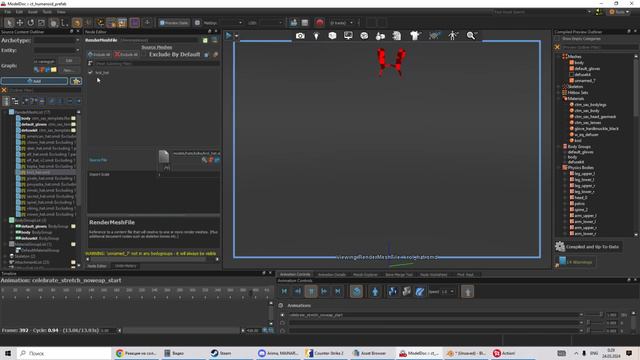Click the blue person icon in animation controls
The height and width of the screenshot is (360, 640).
point(375,291)
